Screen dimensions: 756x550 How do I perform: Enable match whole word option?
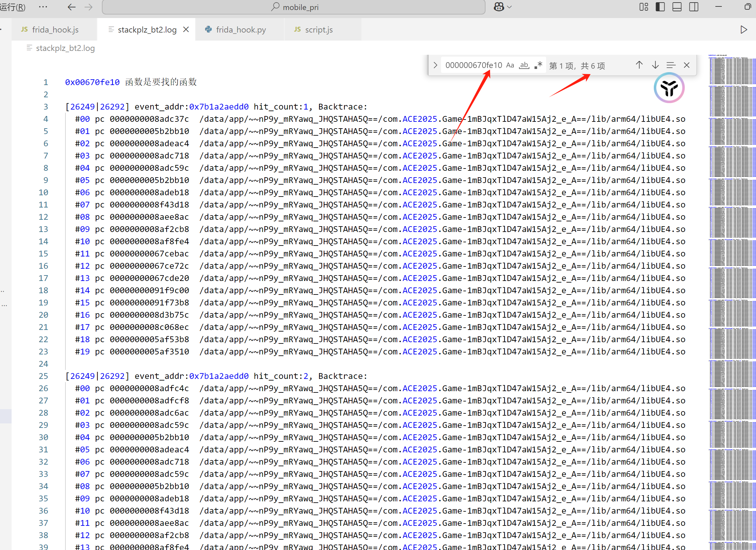click(x=524, y=65)
